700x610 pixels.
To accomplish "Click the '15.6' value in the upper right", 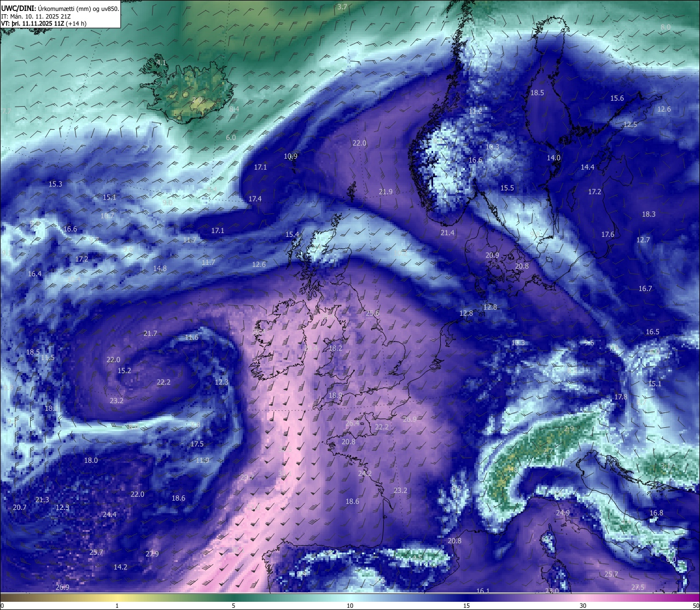I will coord(617,98).
